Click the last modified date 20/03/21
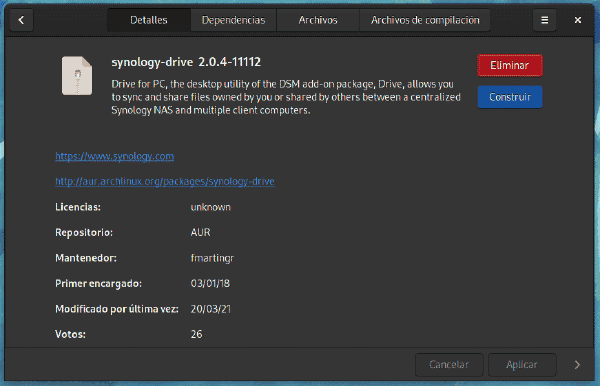Screen dimensions: 600x386 pyautogui.click(x=211, y=309)
